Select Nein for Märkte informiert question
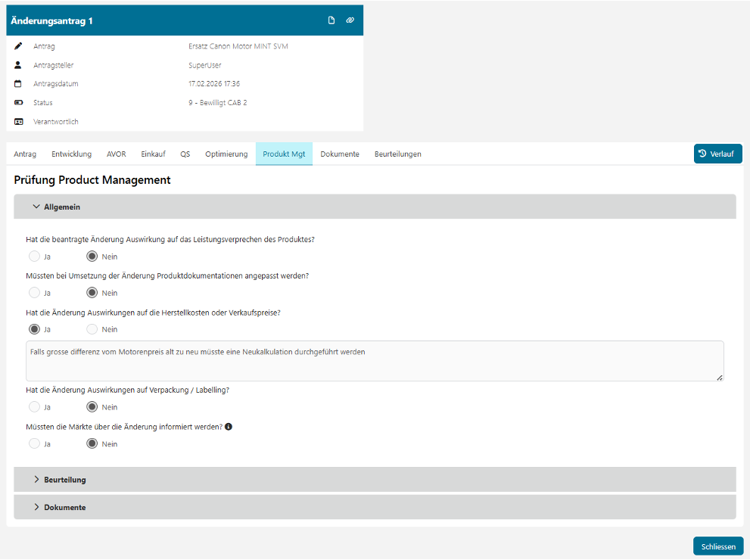The width and height of the screenshot is (750, 560). click(92, 443)
